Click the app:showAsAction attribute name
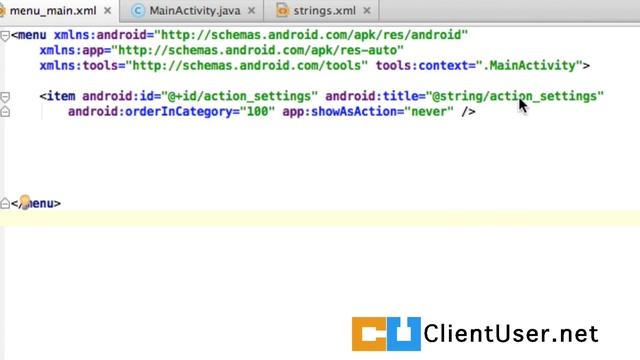This screenshot has width=640, height=360. pos(339,111)
